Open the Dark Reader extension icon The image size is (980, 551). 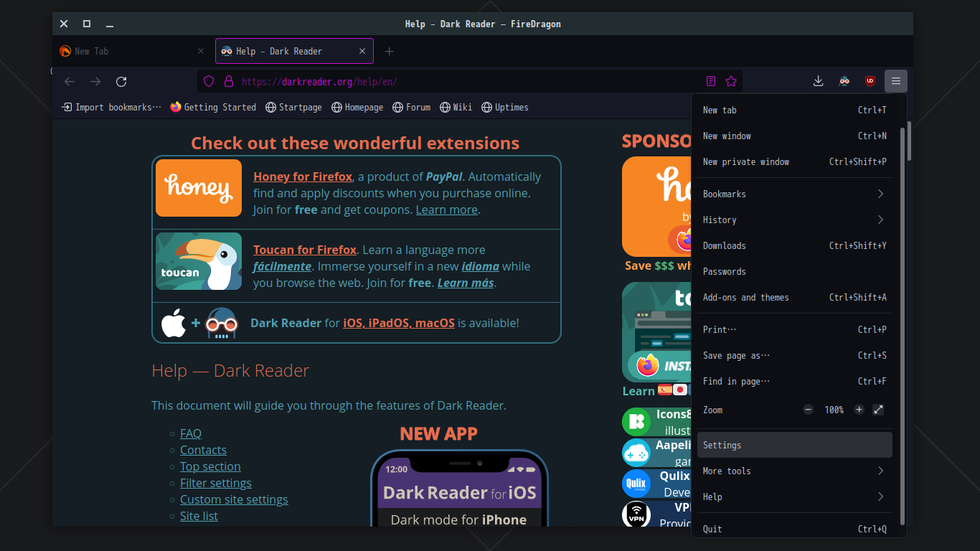tap(844, 81)
